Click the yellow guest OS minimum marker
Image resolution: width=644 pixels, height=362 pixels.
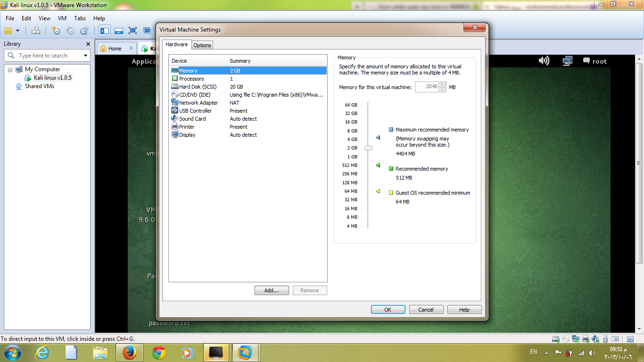pos(378,191)
